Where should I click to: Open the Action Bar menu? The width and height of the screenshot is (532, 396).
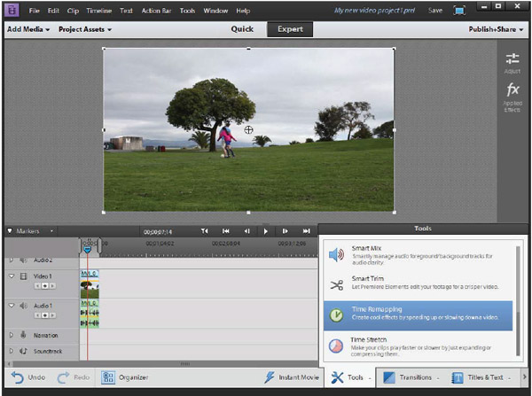[156, 11]
